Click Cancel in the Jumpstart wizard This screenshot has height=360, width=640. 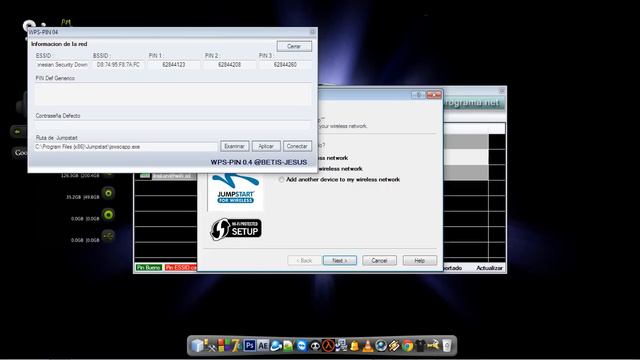coord(379,260)
